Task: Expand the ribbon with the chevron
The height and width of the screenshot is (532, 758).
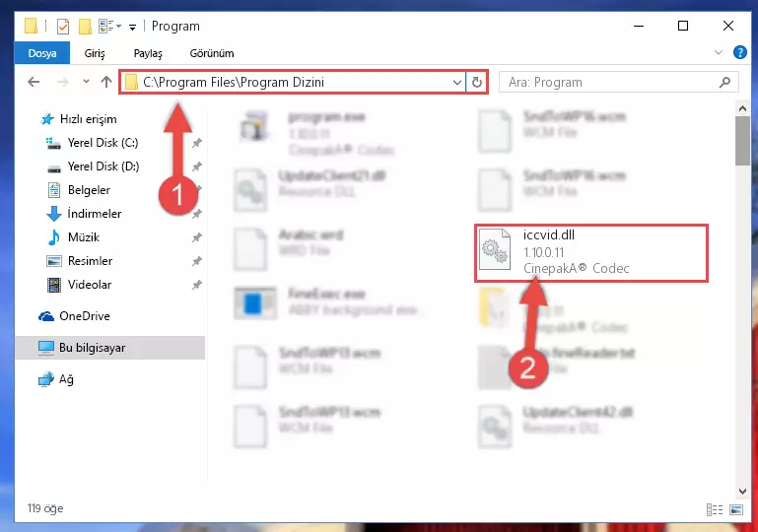Action: pos(719,52)
